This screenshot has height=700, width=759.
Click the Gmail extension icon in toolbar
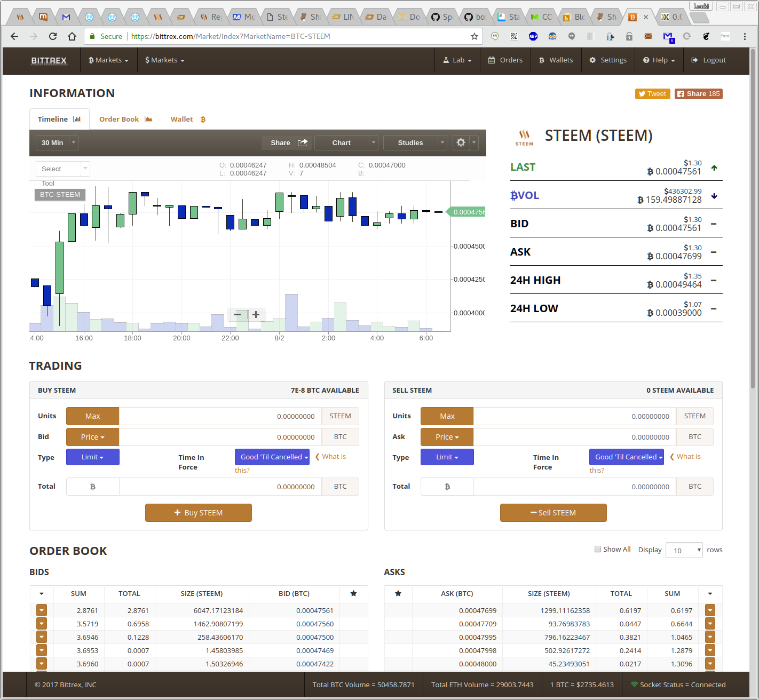668,36
